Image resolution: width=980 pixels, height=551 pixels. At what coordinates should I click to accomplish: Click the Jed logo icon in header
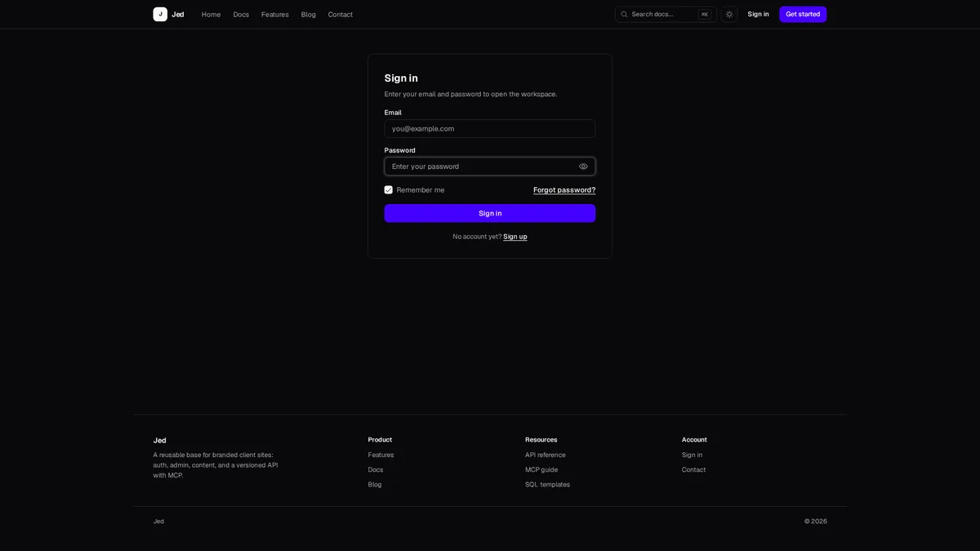[x=160, y=14]
